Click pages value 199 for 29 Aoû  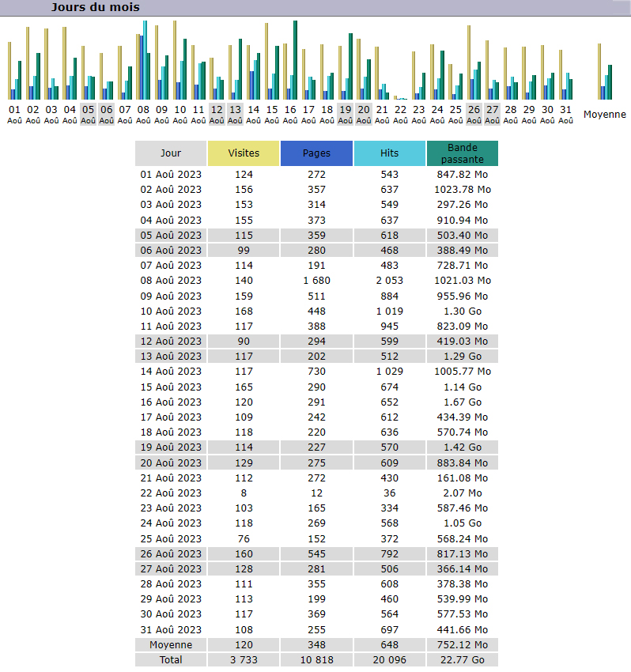pos(316,598)
